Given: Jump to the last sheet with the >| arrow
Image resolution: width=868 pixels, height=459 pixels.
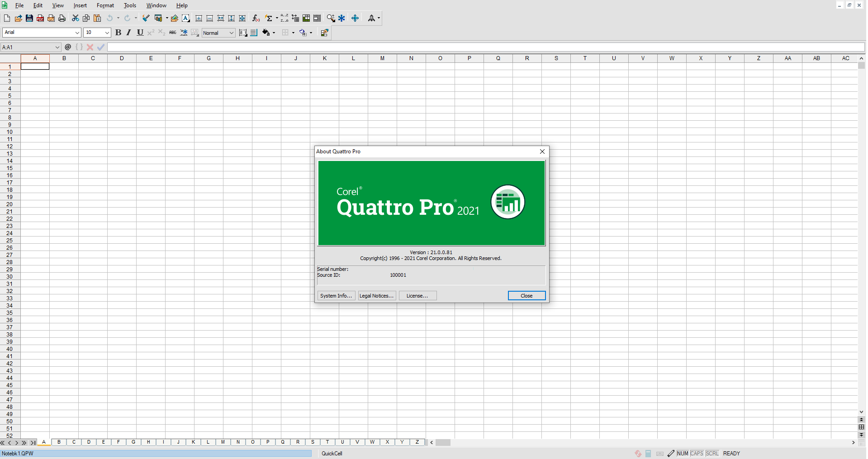Looking at the screenshot, I should tap(33, 443).
